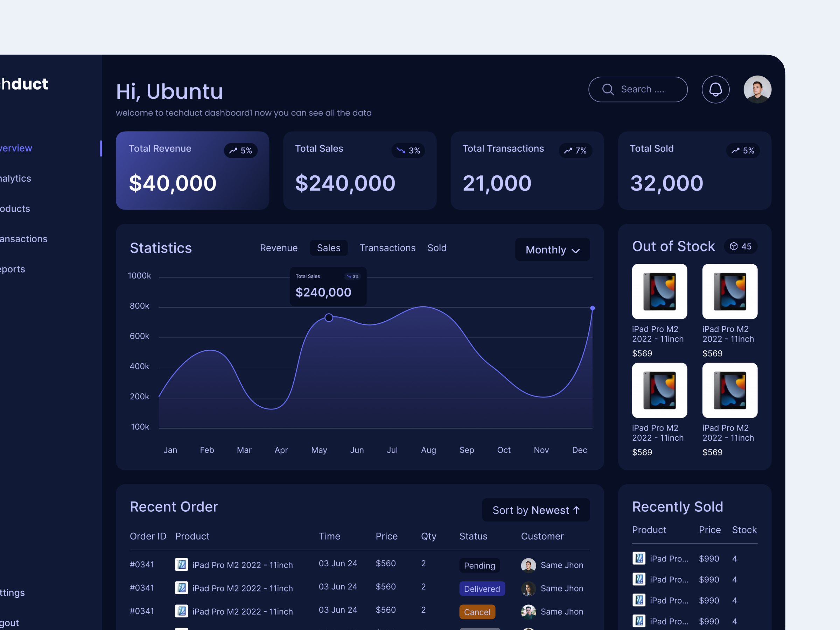Click the package icon beside the Out of Stock count

click(734, 246)
